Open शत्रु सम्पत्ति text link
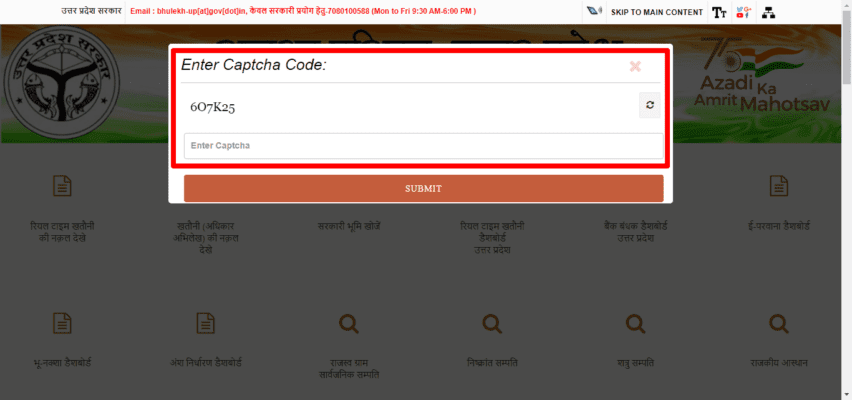This screenshot has width=852, height=400. point(635,363)
